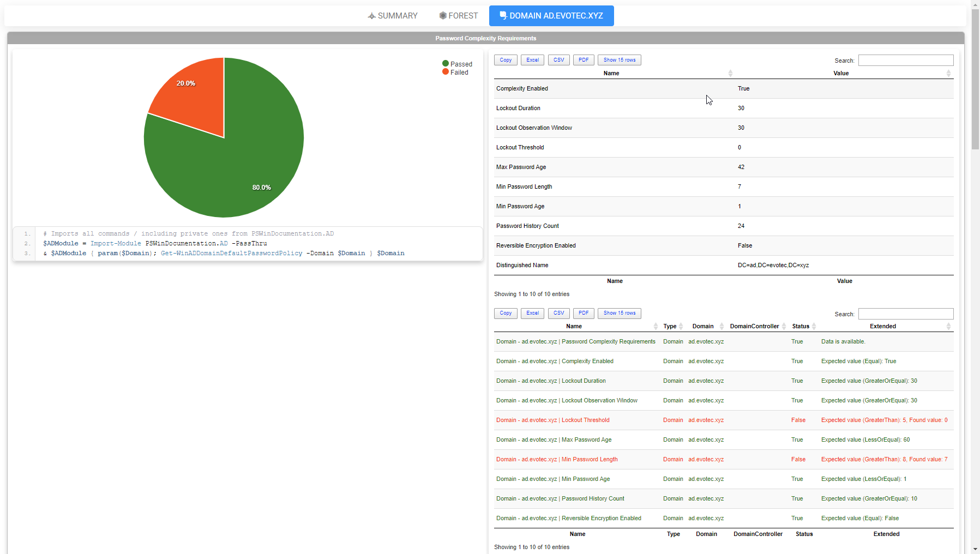Sort top table by Value column arrows
This screenshot has width=980, height=554.
click(948, 73)
